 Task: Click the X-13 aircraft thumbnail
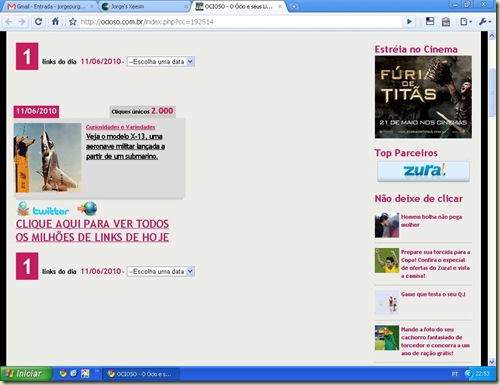click(x=47, y=158)
